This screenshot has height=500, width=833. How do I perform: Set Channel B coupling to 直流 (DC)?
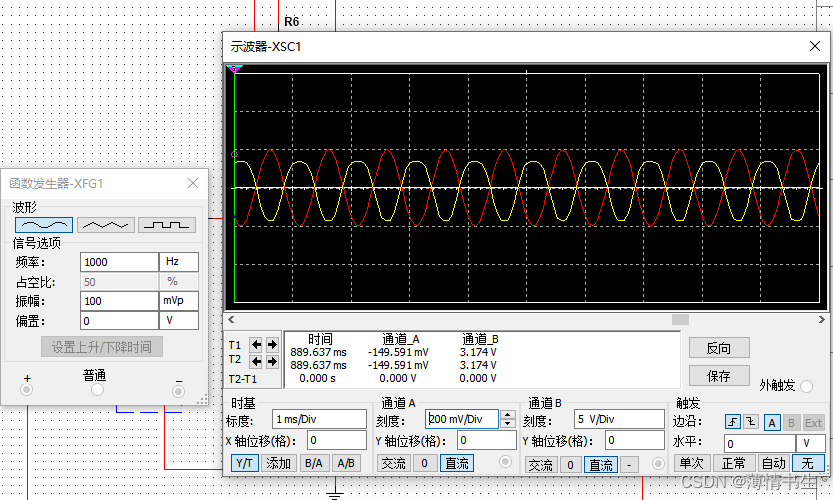[601, 465]
